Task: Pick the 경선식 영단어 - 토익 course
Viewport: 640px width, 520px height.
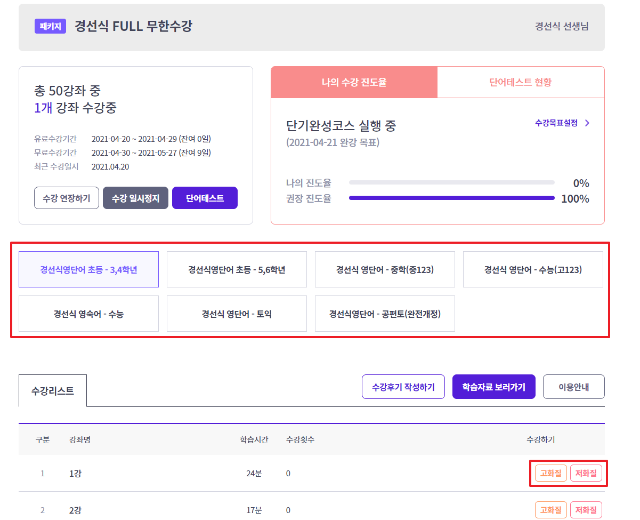Action: [237, 314]
